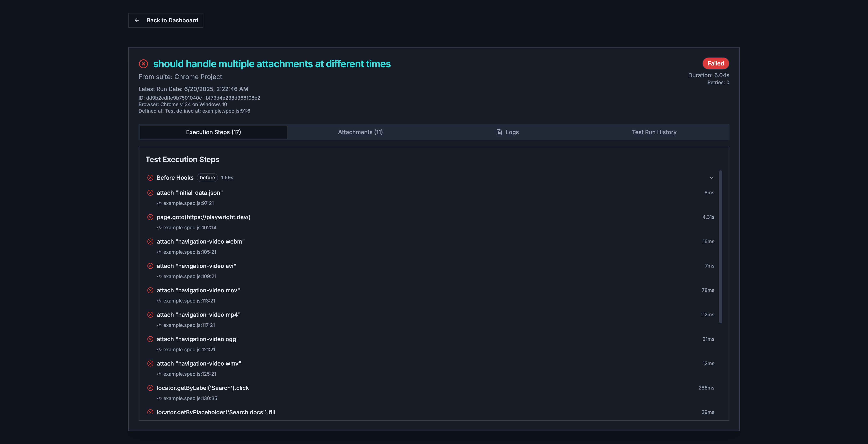Click failed icon for navigation-video wmv

pyautogui.click(x=150, y=364)
